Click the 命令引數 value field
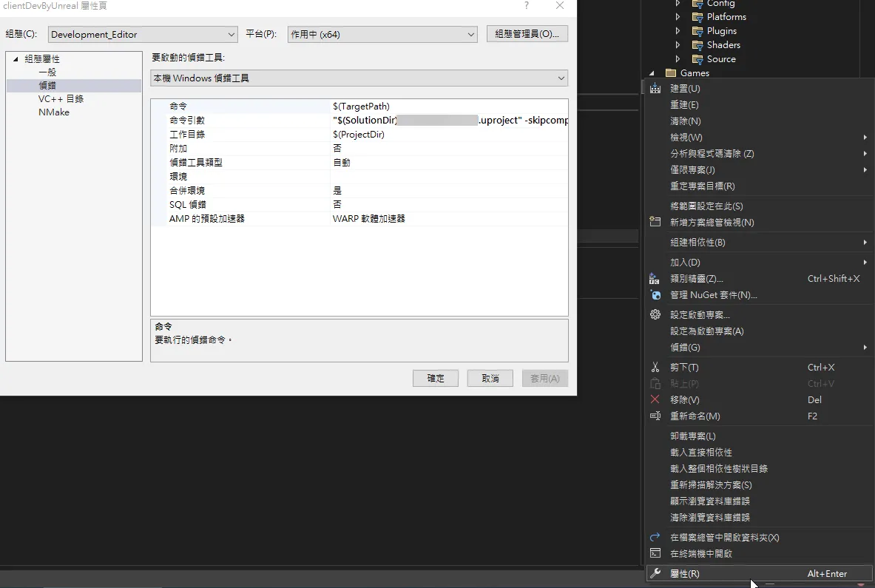 pyautogui.click(x=448, y=121)
